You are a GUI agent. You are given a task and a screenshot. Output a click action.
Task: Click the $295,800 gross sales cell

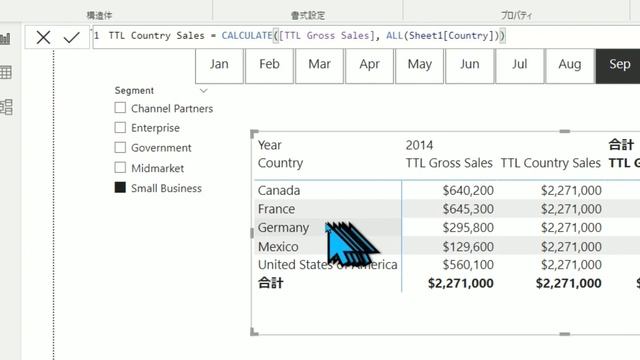pyautogui.click(x=468, y=228)
